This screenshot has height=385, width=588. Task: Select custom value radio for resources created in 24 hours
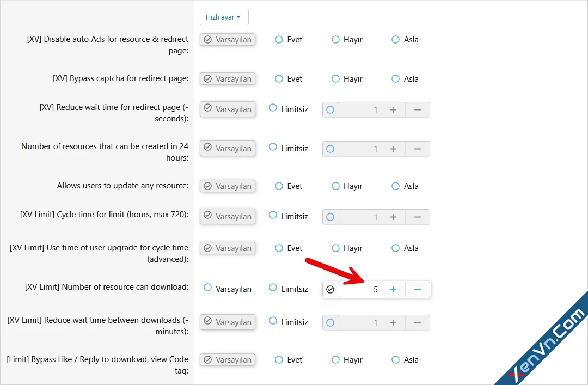pos(330,149)
